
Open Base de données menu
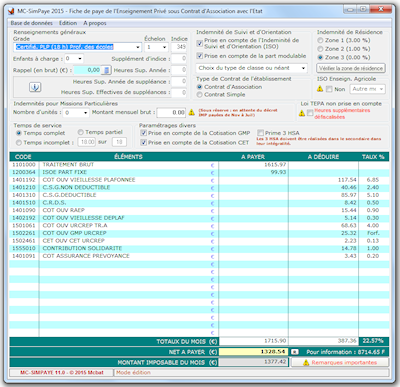[32, 23]
